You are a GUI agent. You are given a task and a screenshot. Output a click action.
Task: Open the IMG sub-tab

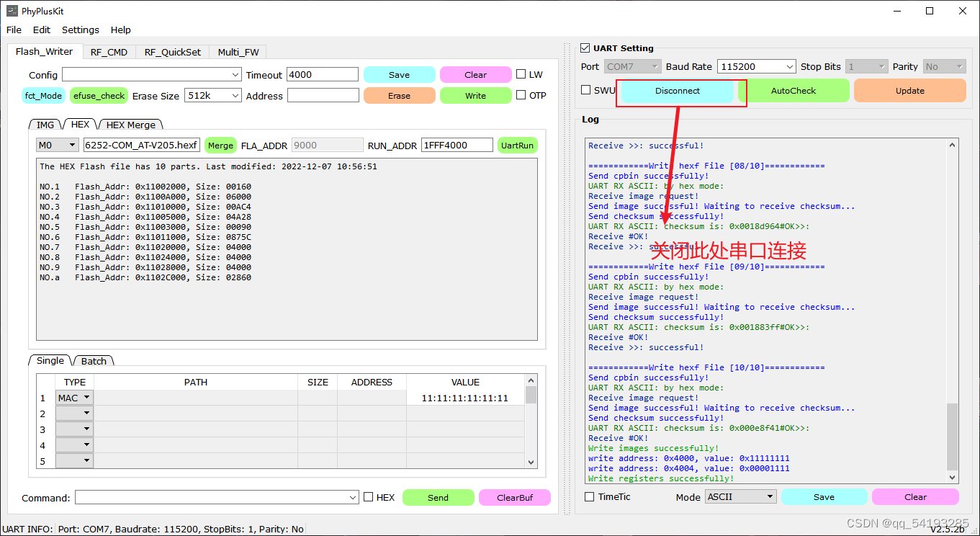pyautogui.click(x=45, y=125)
